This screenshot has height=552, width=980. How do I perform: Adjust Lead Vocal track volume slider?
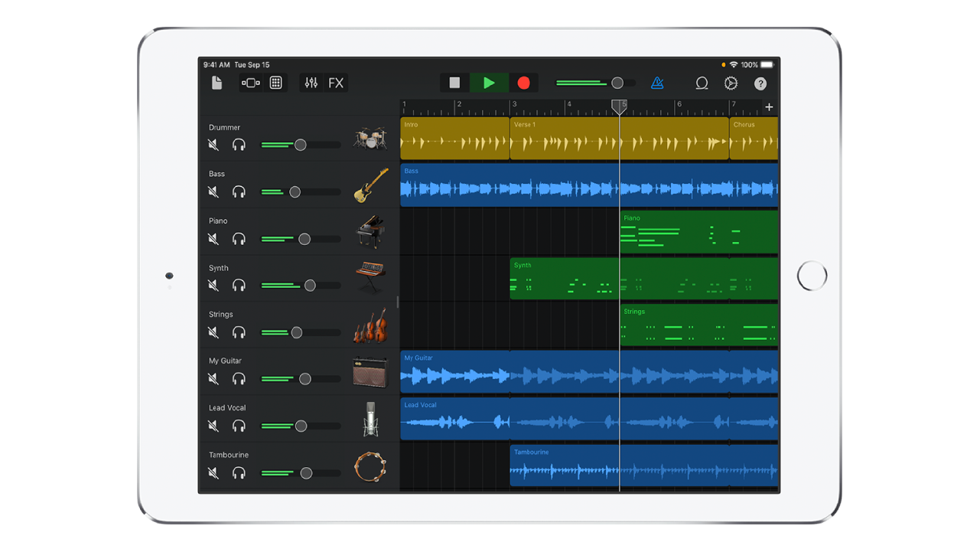[x=301, y=426]
